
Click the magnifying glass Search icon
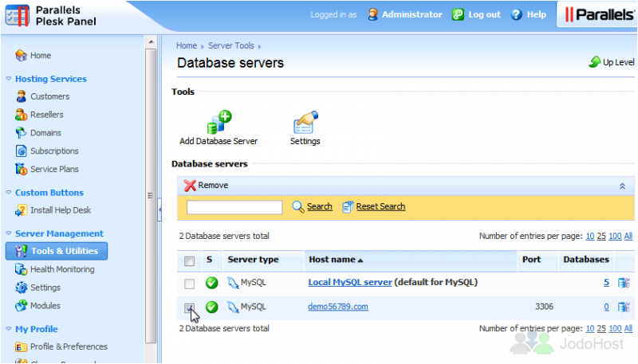[297, 207]
